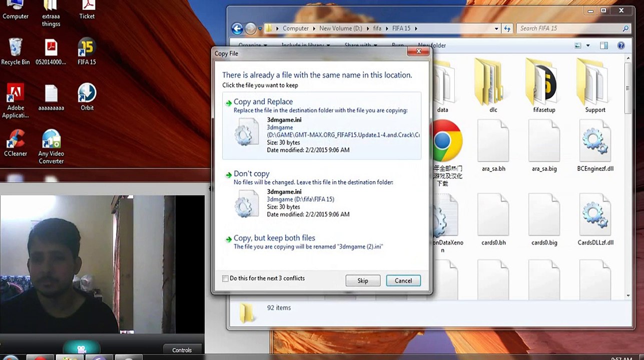Select the BCEnginezf.dll file

point(595,146)
